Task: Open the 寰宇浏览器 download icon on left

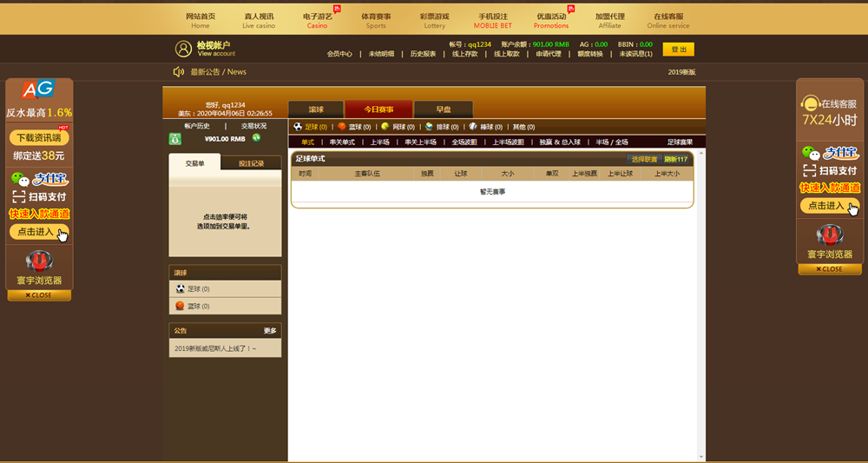Action: 39,261
